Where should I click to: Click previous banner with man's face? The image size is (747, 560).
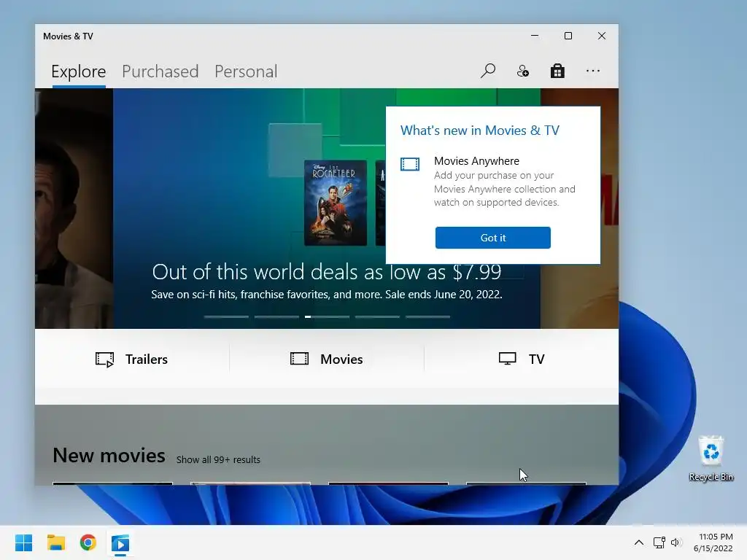pos(74,209)
